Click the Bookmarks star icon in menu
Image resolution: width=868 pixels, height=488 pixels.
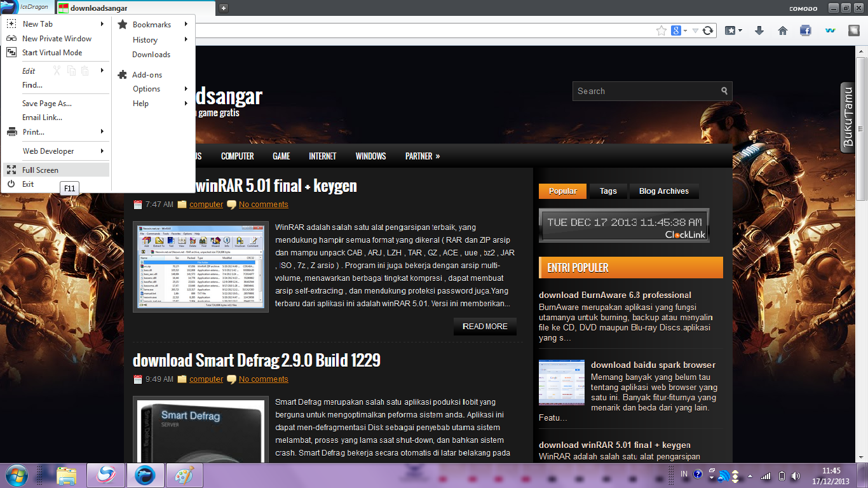(x=123, y=24)
